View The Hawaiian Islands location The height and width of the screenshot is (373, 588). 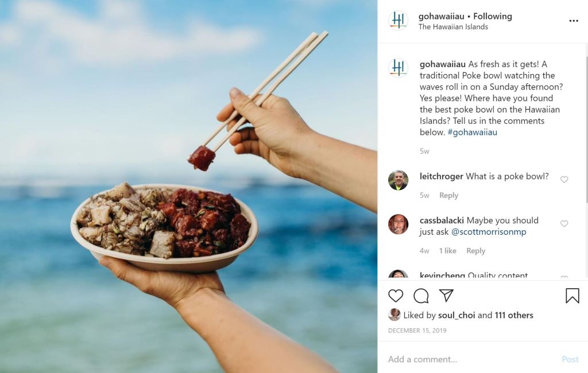point(453,27)
